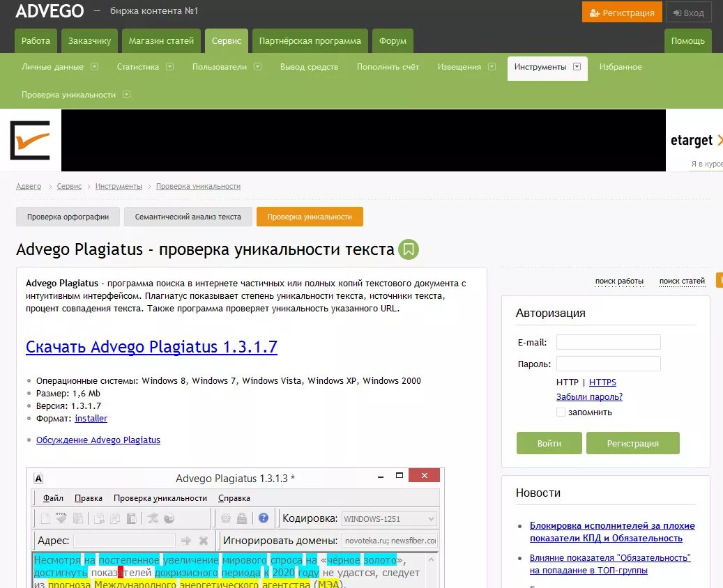Open the Кодировка WINDOWS-1251 combo box
Viewport: 723px width, 588px height.
(389, 519)
